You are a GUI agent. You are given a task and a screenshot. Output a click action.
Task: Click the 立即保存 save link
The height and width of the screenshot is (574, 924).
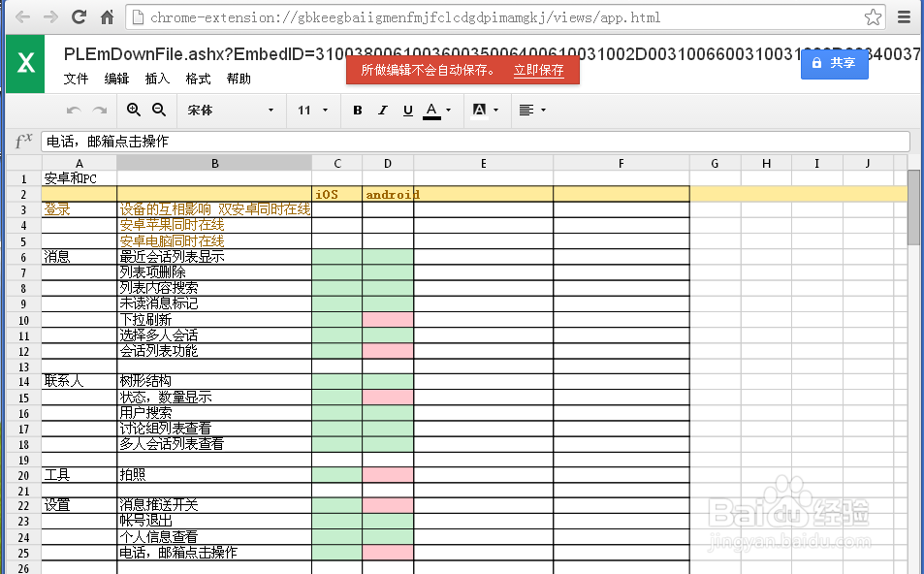click(x=539, y=70)
